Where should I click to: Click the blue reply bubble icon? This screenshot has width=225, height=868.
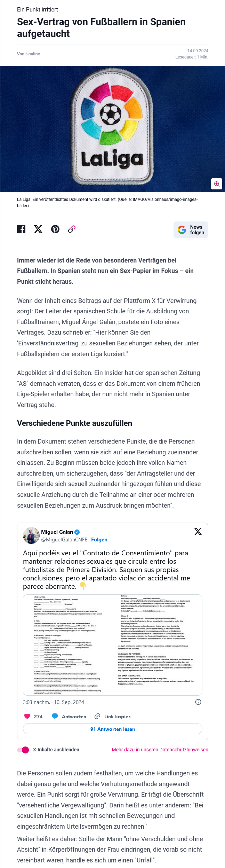tap(55, 716)
